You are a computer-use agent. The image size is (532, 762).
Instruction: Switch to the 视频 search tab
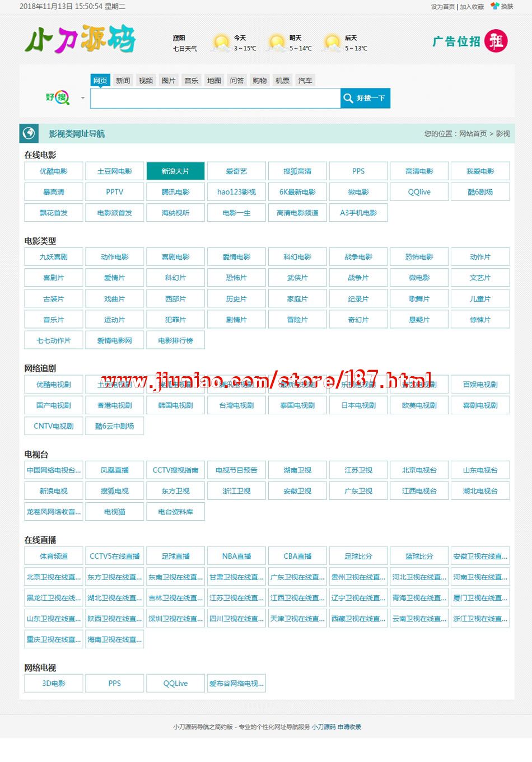point(146,81)
